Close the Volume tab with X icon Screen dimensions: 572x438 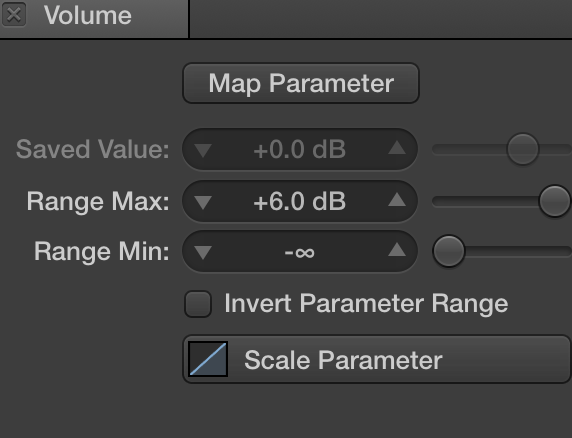point(14,15)
